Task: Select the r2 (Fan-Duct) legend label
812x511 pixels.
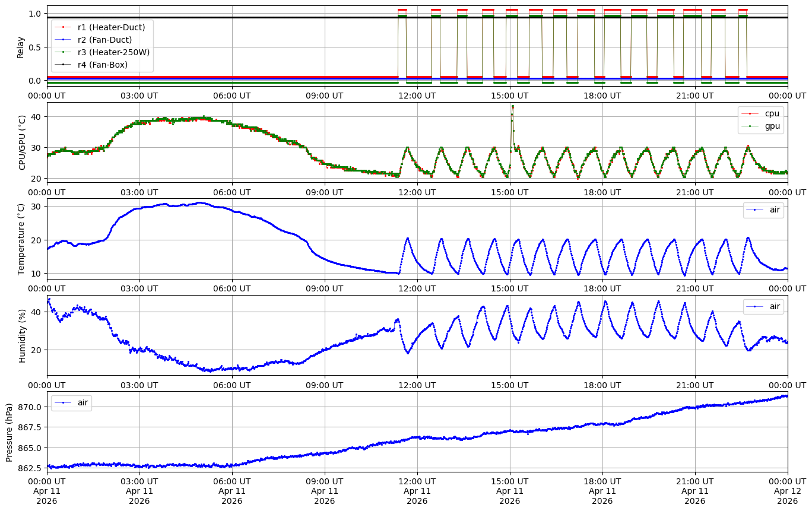Action: [x=104, y=40]
